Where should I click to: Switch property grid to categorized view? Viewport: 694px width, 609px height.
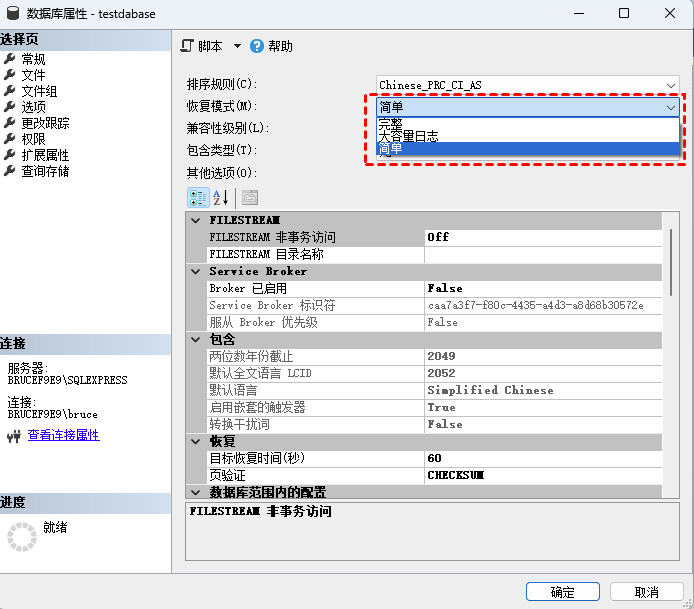pos(198,197)
